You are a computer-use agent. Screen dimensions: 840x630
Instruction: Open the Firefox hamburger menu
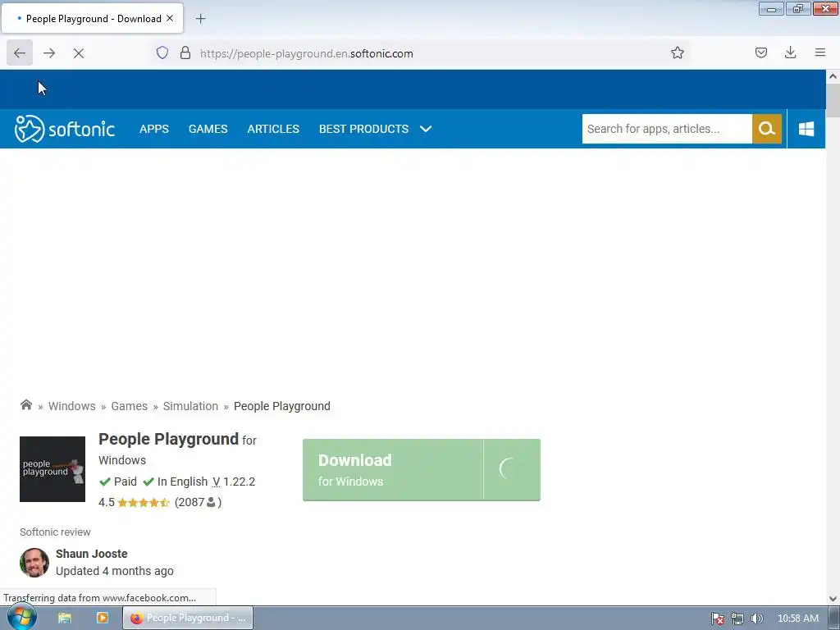820,52
